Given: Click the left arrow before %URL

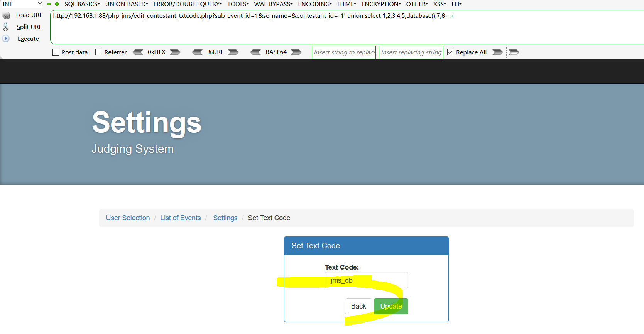Looking at the screenshot, I should [197, 52].
